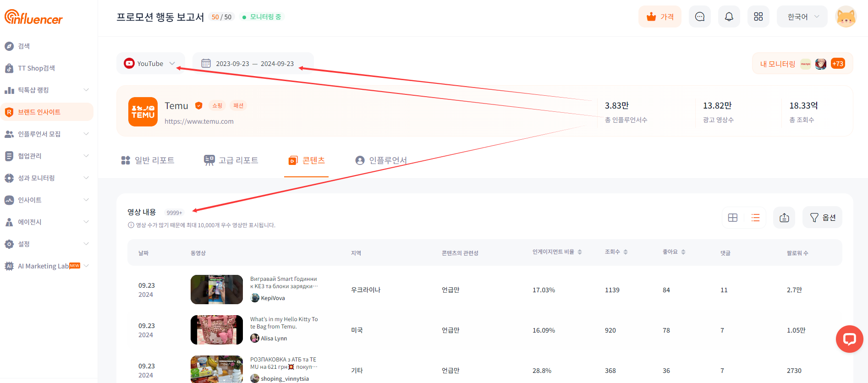Open the shoping_vinnytsia video thumbnail
The width and height of the screenshot is (868, 383).
217,369
